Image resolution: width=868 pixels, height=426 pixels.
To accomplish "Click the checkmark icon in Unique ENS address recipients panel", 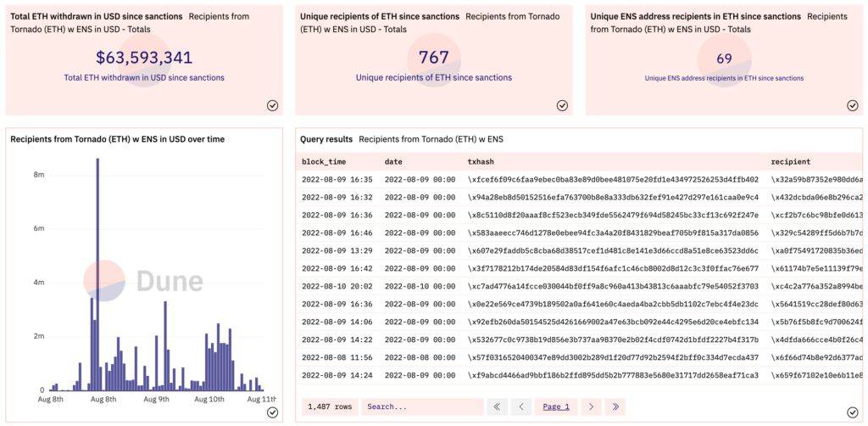I will point(852,105).
